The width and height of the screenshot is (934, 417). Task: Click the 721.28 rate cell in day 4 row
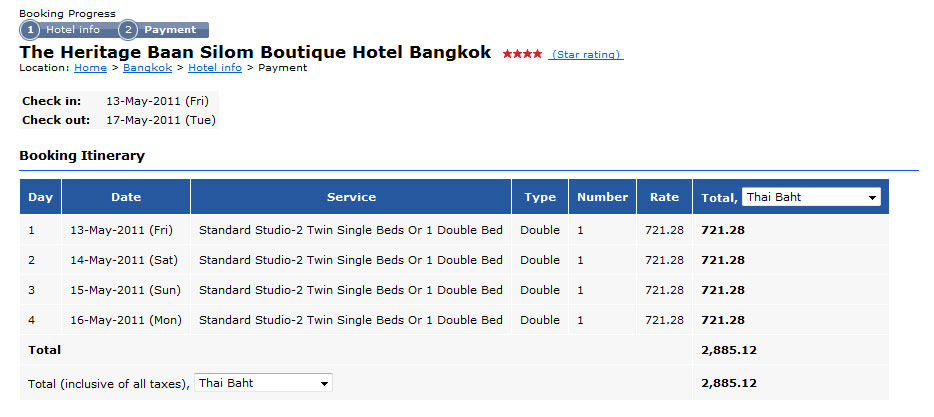click(665, 320)
